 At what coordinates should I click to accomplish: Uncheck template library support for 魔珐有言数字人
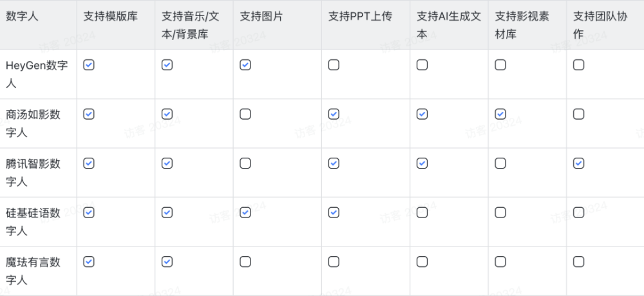click(89, 262)
